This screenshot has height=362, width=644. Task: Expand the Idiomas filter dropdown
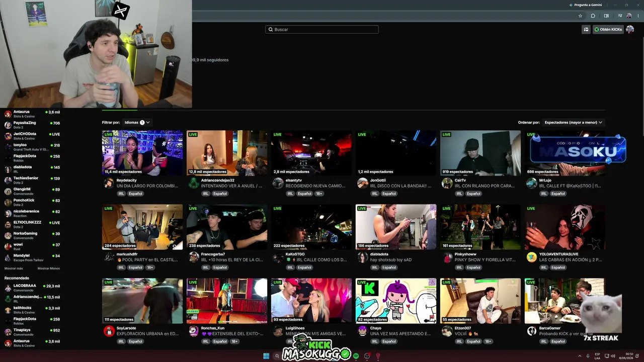[137, 122]
